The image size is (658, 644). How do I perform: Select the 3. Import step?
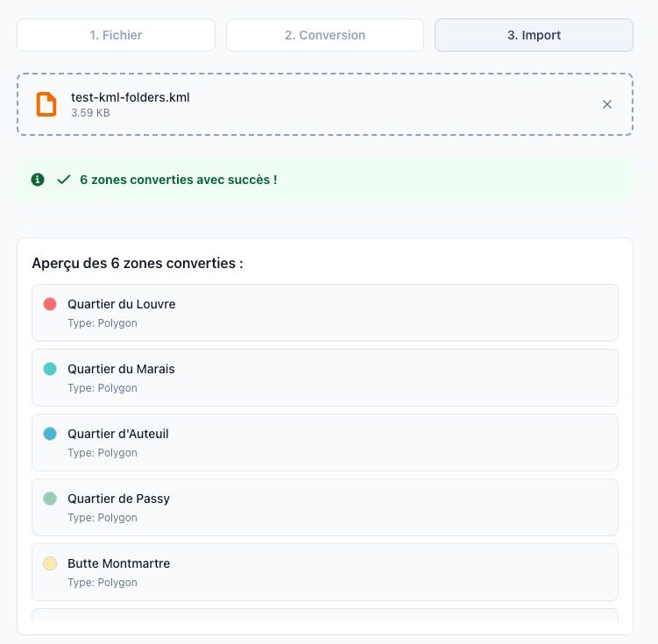click(534, 35)
